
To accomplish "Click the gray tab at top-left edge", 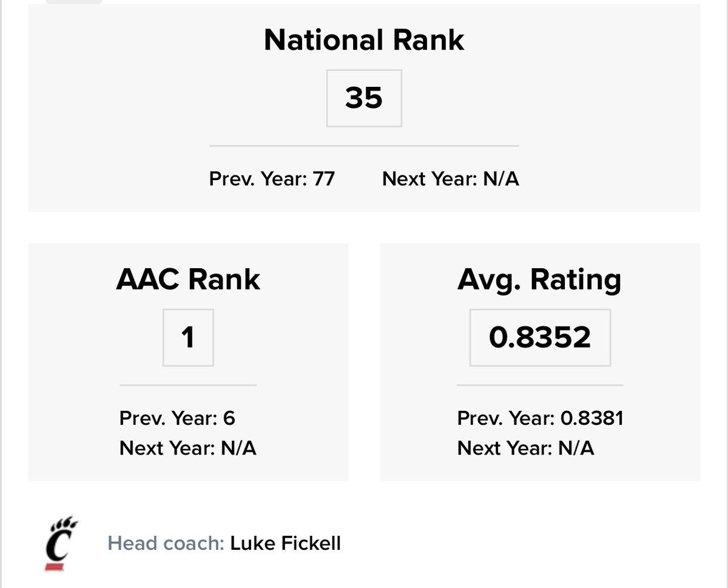I will tap(74, 2).
